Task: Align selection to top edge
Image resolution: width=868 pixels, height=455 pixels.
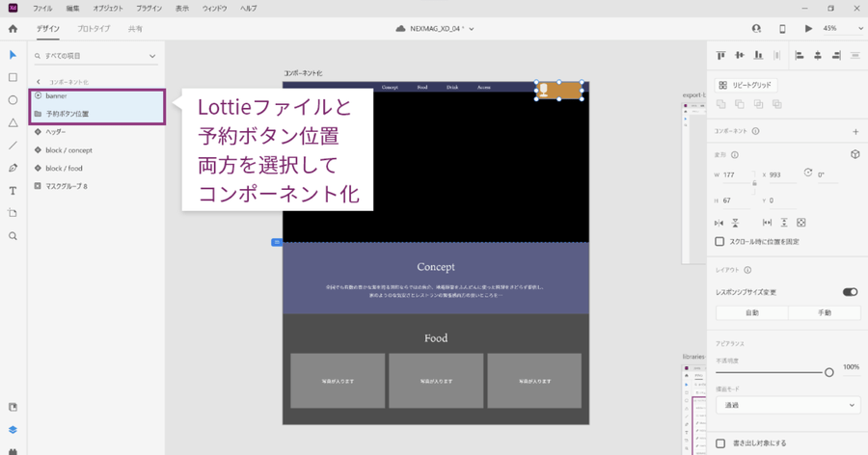Action: tap(720, 55)
